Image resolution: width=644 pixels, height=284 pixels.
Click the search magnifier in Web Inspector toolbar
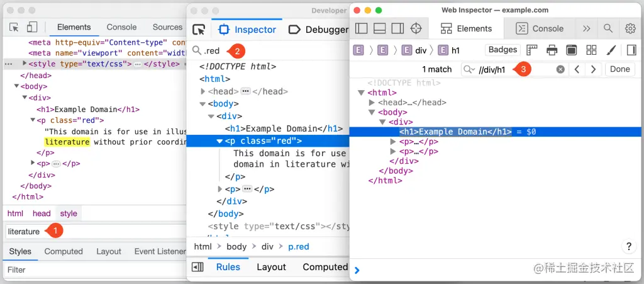(608, 28)
